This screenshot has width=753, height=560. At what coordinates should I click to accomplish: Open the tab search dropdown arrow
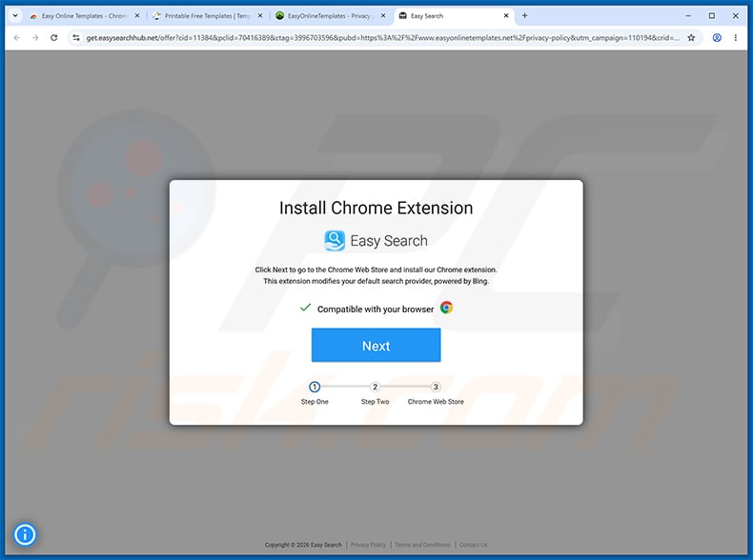[15, 16]
